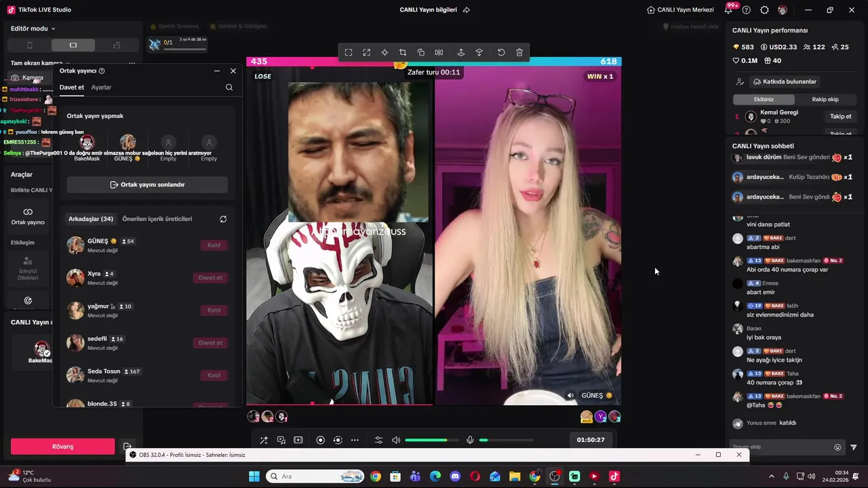Open the three-dot more options in bottom bar
This screenshot has height=488, width=868.
[355, 440]
